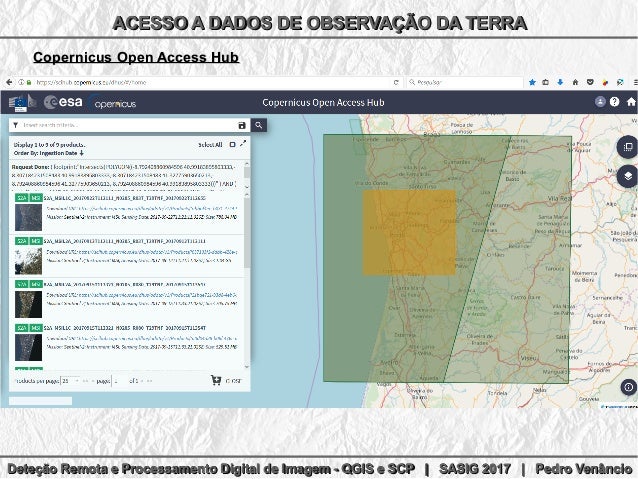
Task: Click the browser address bar URL
Action: 91,82
